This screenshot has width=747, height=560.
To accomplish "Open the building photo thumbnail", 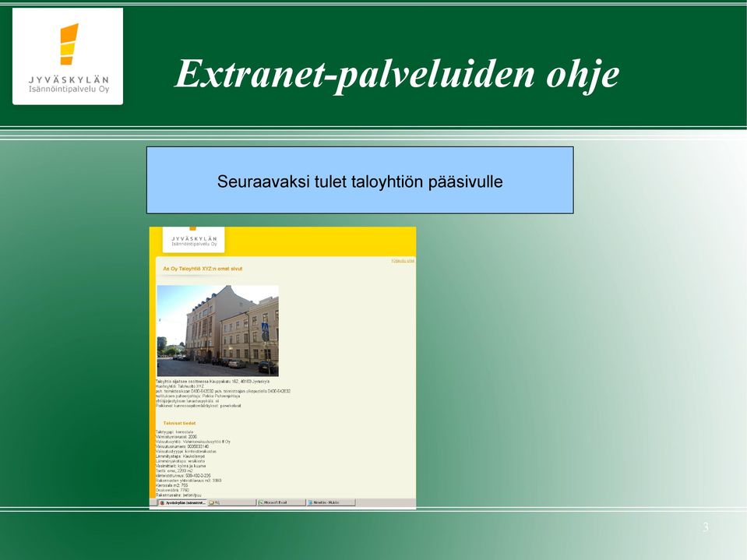I will pos(218,331).
